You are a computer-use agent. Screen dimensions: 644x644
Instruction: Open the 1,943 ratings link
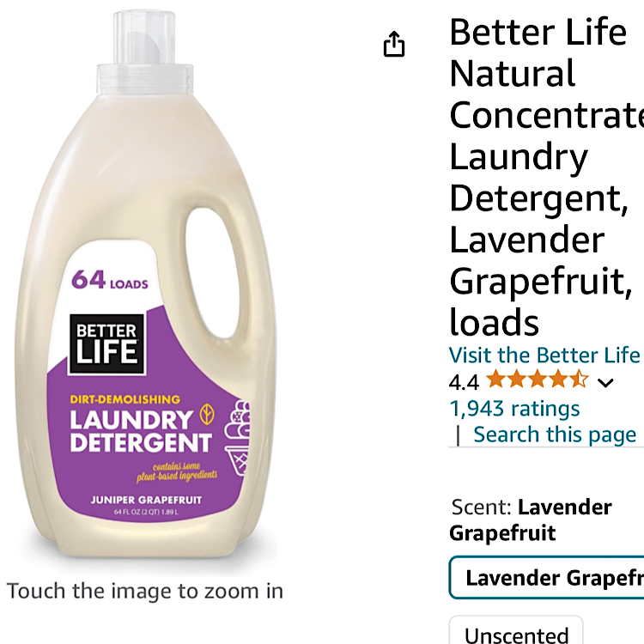click(514, 409)
